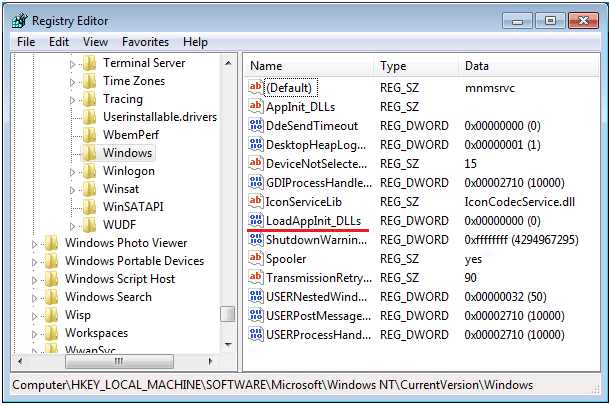This screenshot has height=405, width=611.
Task: Click the string icon next to AppInit_DLLs
Action: (x=255, y=106)
